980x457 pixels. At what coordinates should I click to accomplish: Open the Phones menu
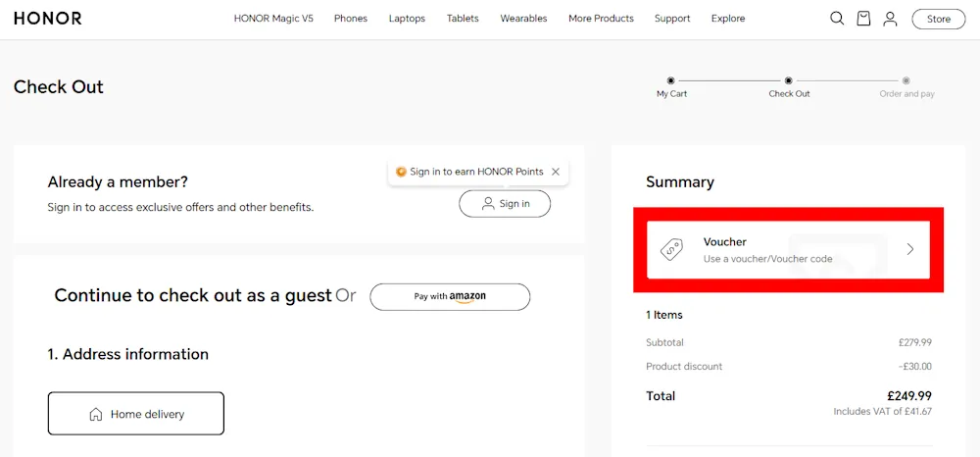(x=351, y=19)
